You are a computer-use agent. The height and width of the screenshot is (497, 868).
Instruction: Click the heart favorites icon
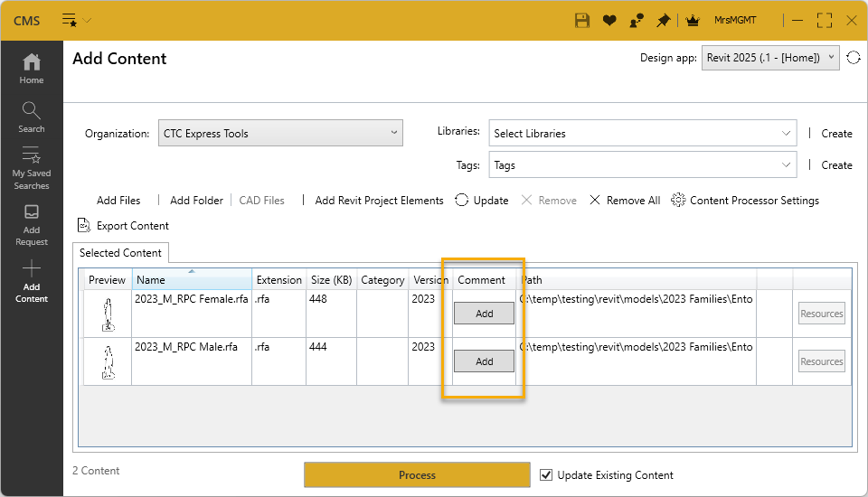(609, 20)
